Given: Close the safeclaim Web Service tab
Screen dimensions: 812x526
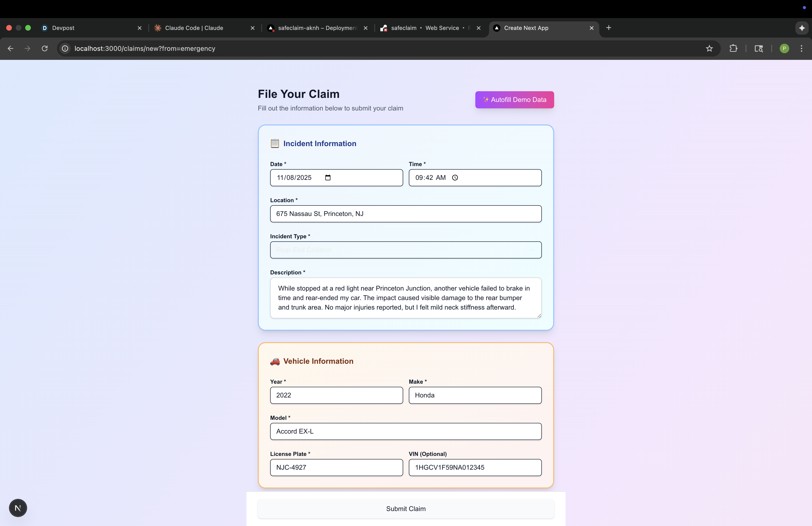Looking at the screenshot, I should point(478,28).
